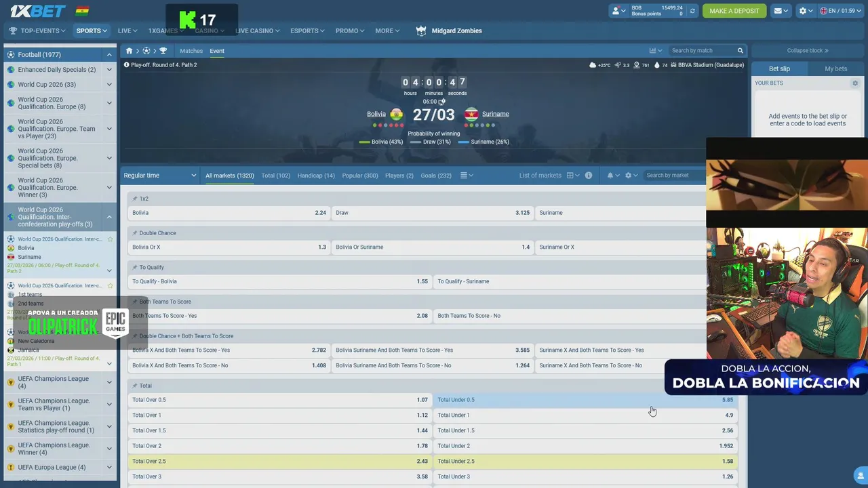
Task: Click the statistics chart icon
Action: [652, 51]
